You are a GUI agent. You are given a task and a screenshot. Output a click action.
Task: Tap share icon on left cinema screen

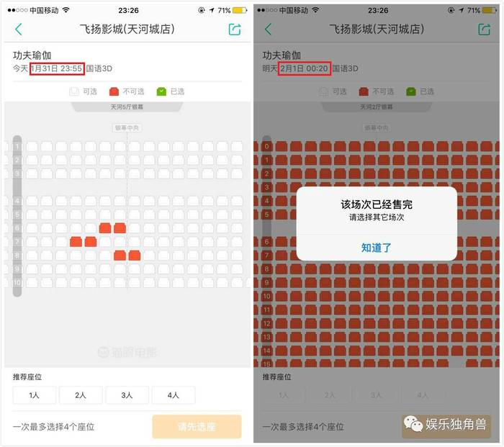point(235,30)
